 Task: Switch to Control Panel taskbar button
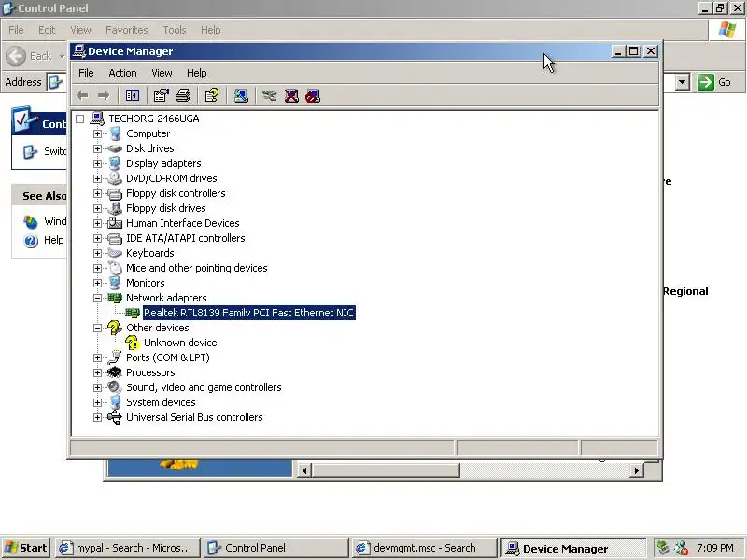coord(275,548)
